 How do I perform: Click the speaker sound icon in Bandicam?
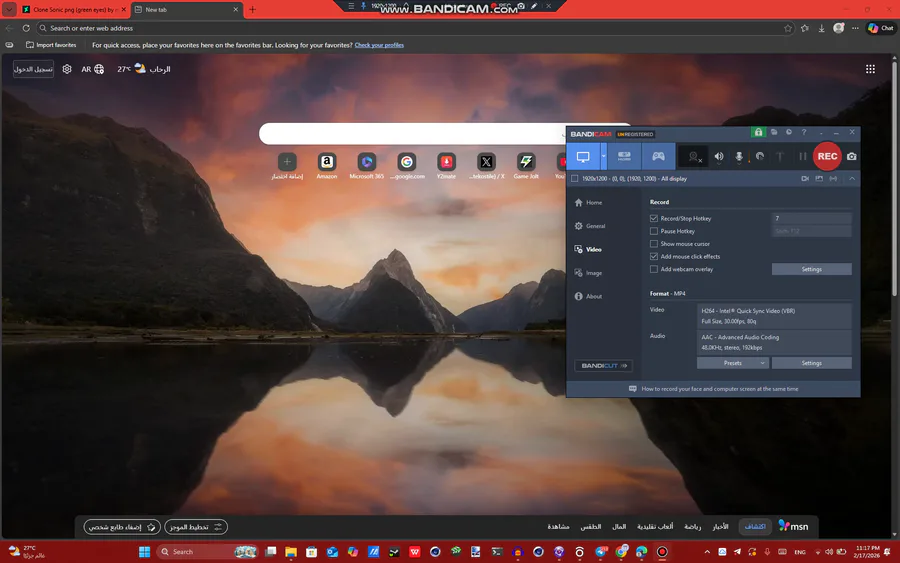719,157
